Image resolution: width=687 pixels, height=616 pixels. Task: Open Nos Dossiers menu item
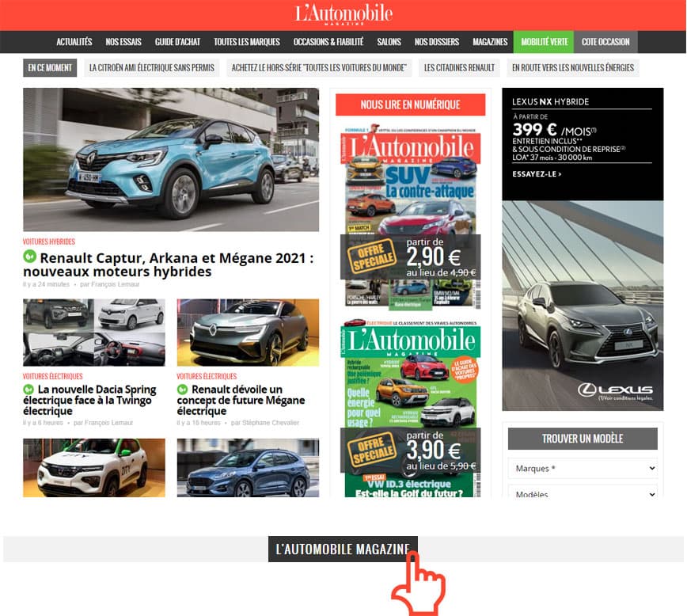click(437, 42)
